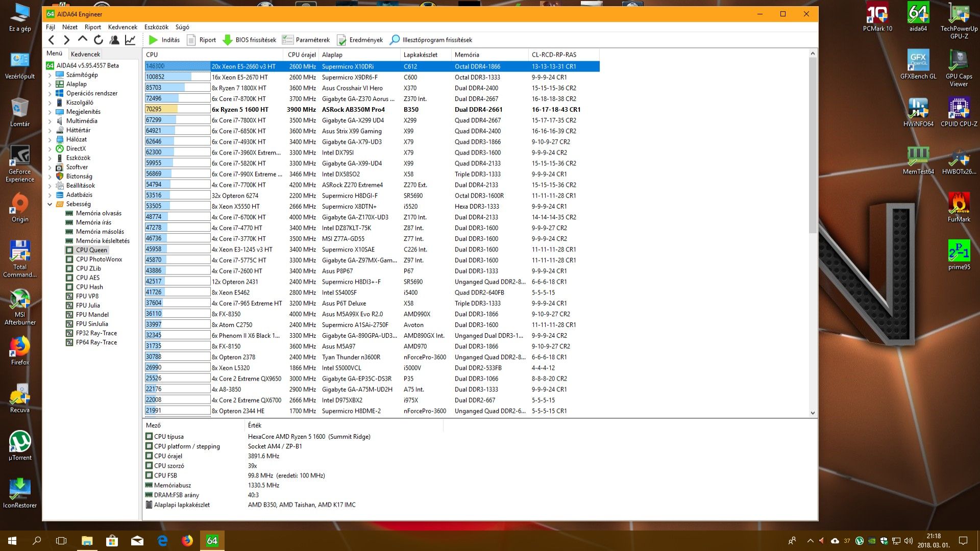Collapse the Sebesség tree node
This screenshot has width=980, height=551.
tap(50, 204)
